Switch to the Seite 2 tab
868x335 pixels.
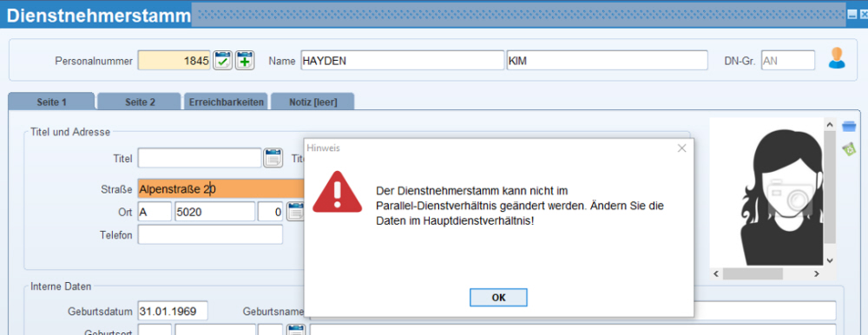tap(139, 102)
